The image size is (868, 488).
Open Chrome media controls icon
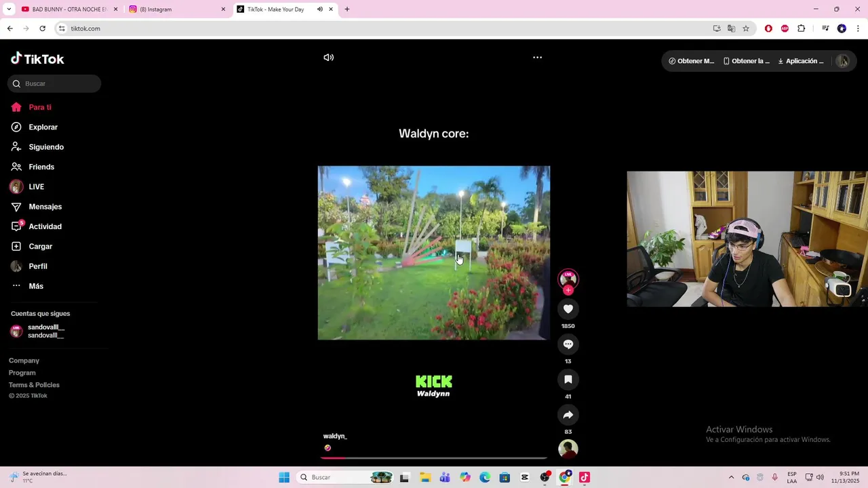(825, 28)
